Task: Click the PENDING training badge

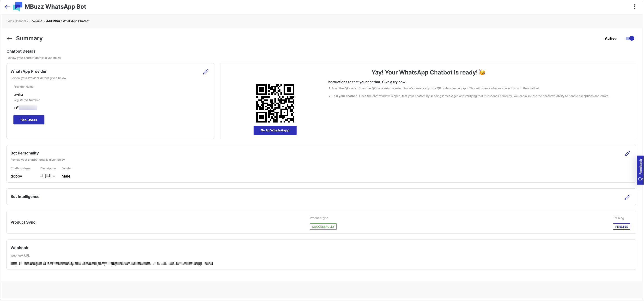Action: (621, 227)
